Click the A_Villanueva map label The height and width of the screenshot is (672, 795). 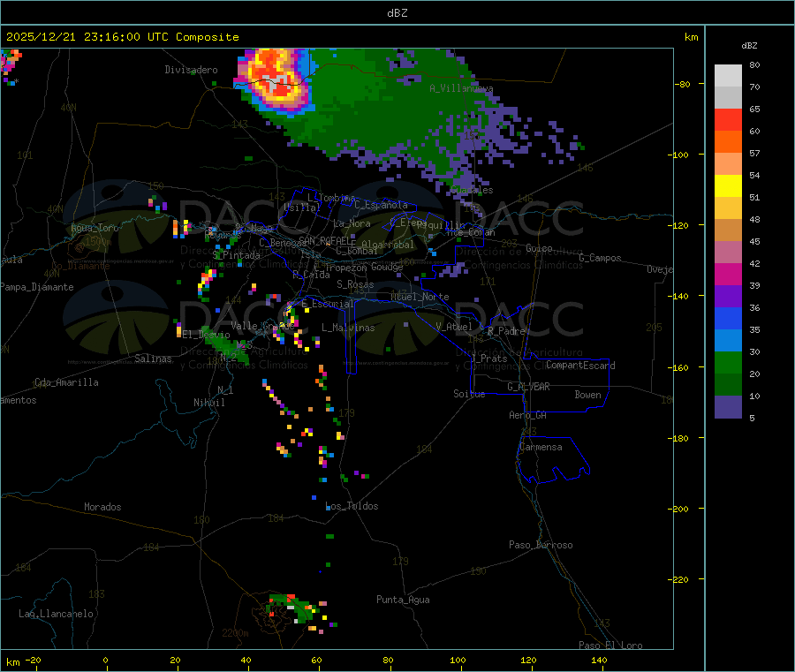(x=461, y=88)
